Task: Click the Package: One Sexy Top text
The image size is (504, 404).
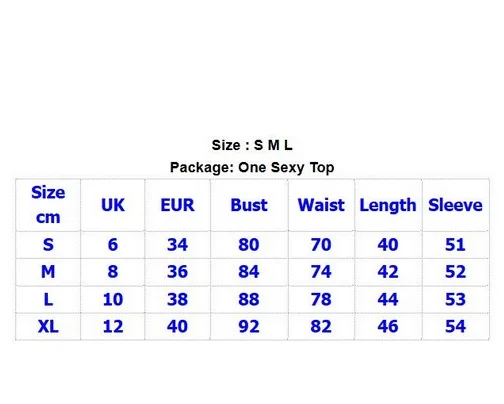Action: tap(252, 168)
